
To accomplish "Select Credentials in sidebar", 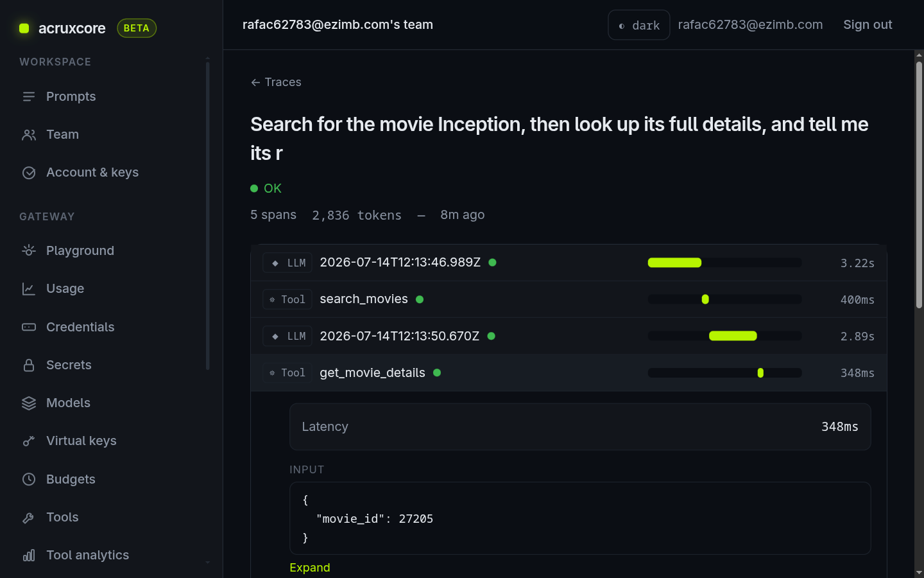I will point(80,327).
